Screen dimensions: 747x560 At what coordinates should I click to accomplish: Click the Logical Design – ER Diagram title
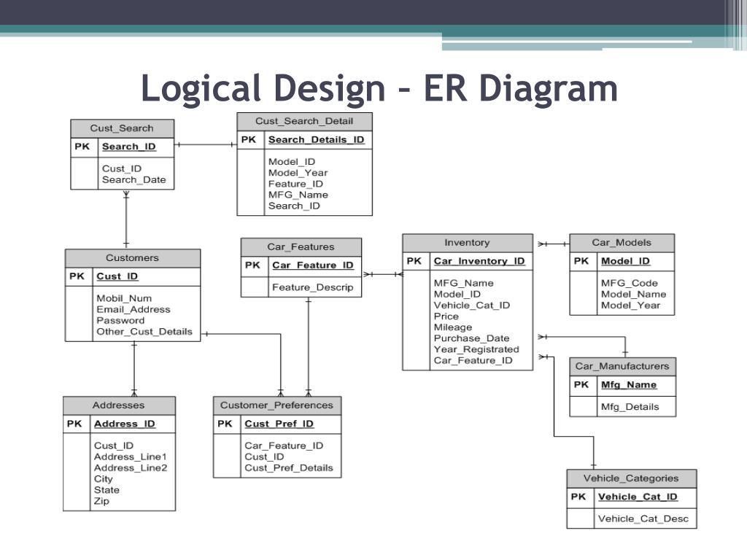379,88
